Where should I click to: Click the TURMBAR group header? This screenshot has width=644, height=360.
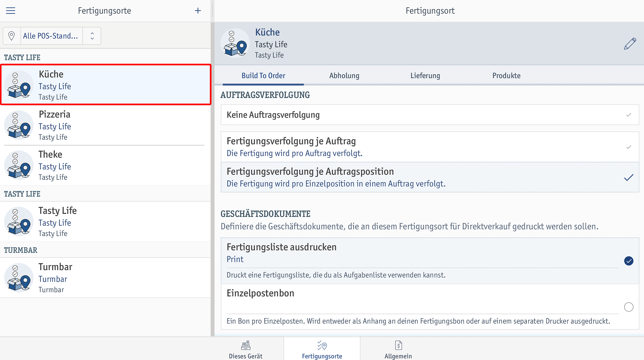(21, 250)
